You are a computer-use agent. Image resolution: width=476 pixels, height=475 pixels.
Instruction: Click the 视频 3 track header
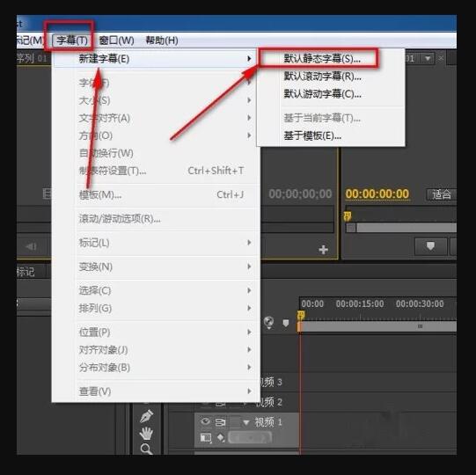pyautogui.click(x=271, y=382)
